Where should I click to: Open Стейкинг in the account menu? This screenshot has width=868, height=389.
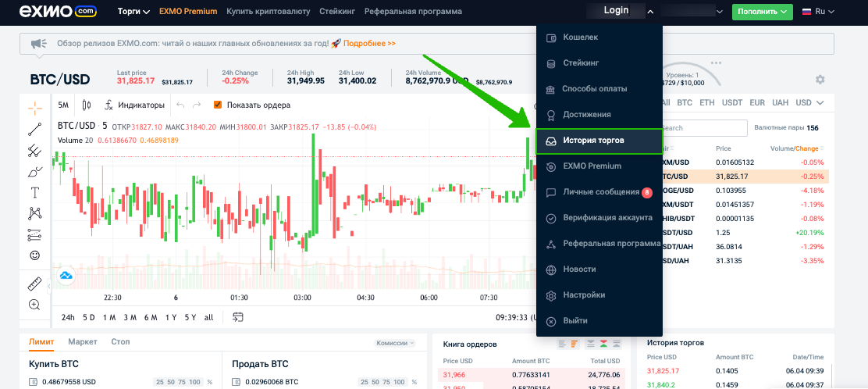599,63
